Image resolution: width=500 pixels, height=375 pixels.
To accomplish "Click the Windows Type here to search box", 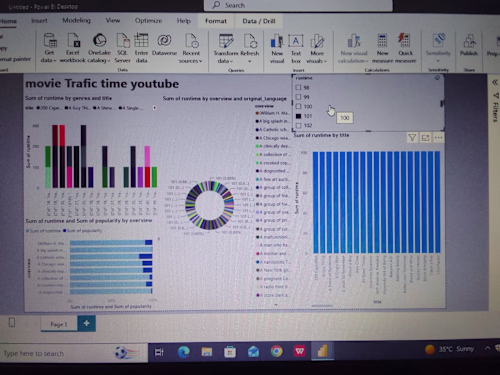I will coord(74,353).
